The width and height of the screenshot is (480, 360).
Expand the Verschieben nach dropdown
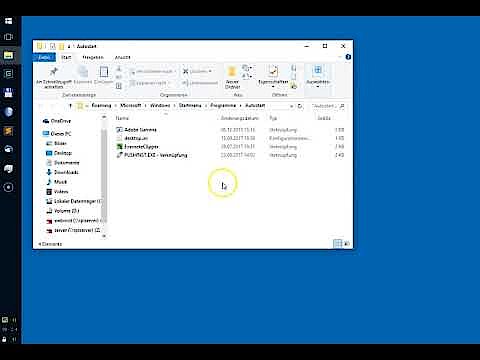(176, 71)
